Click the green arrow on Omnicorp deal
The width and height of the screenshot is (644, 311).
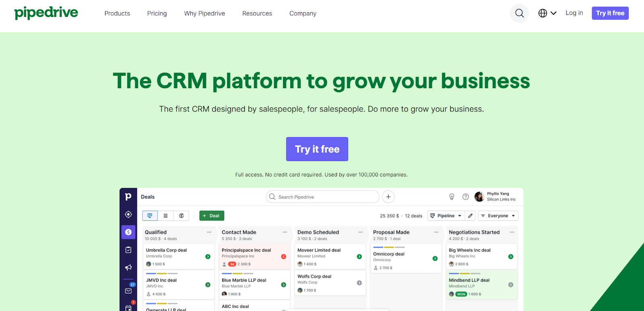pos(435,259)
